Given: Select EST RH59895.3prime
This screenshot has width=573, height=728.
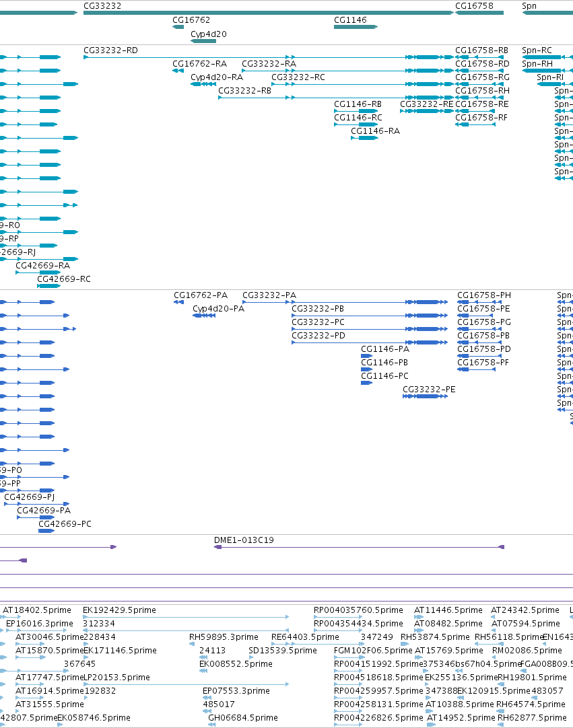Looking at the screenshot, I should 224,637.
